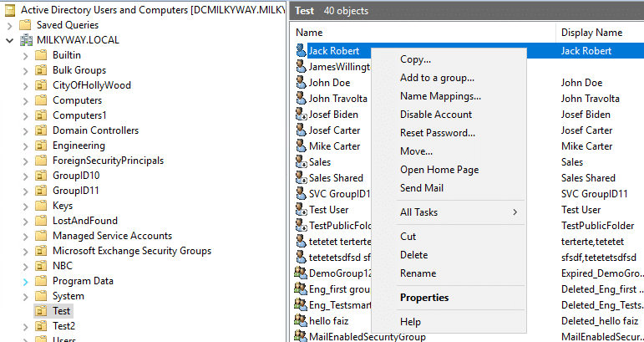Click the Builtin folder icon
The height and width of the screenshot is (342, 644).
pyautogui.click(x=41, y=55)
